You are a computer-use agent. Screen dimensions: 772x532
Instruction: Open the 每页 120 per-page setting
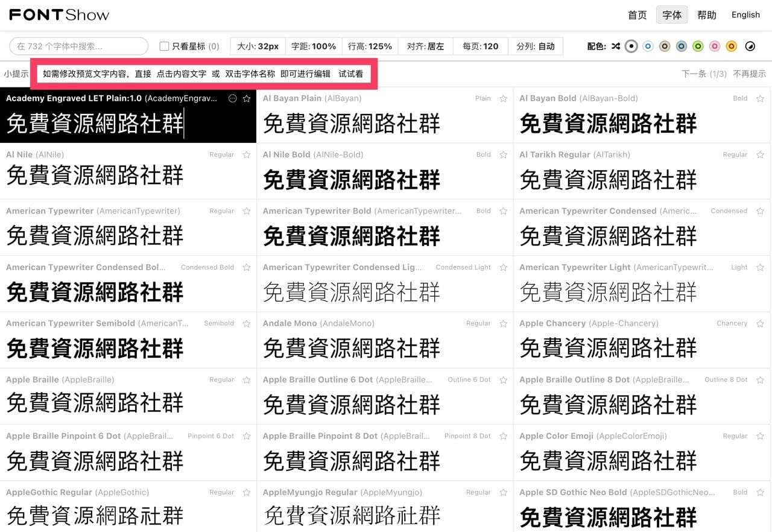point(481,46)
